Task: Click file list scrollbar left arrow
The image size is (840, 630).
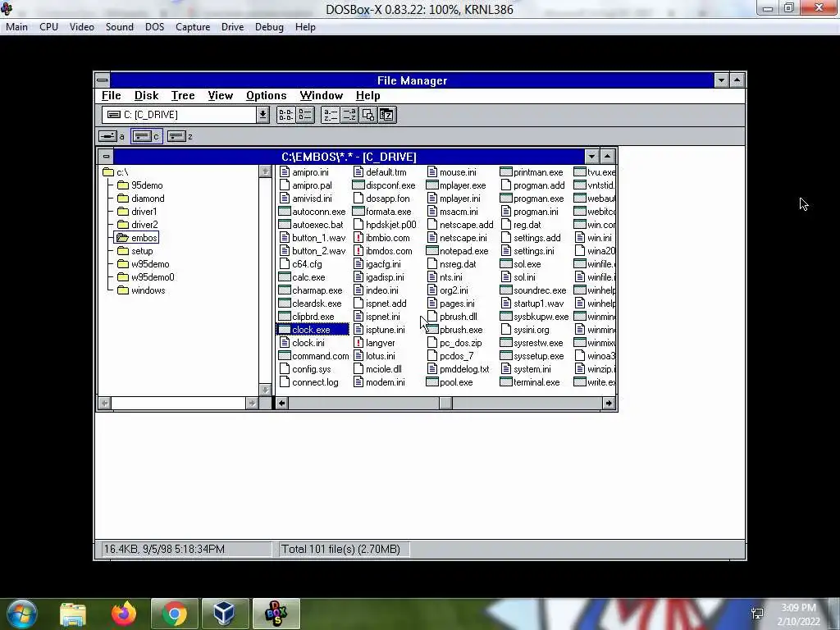Action: 282,403
